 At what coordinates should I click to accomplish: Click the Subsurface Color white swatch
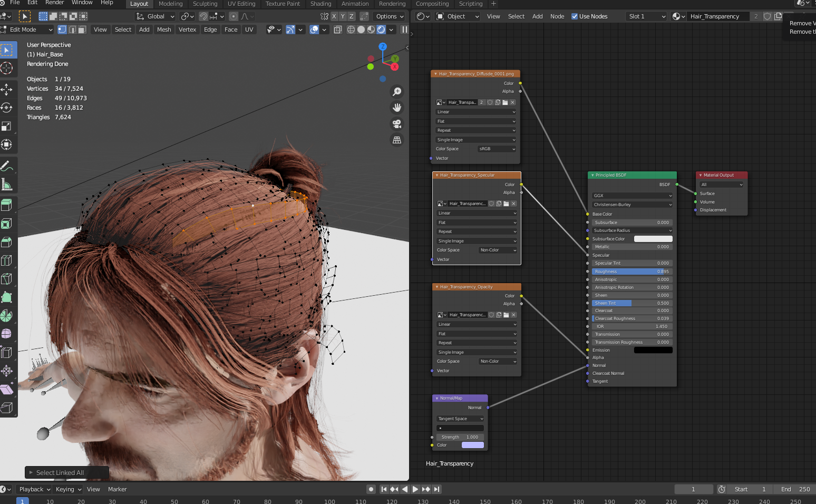[653, 239]
